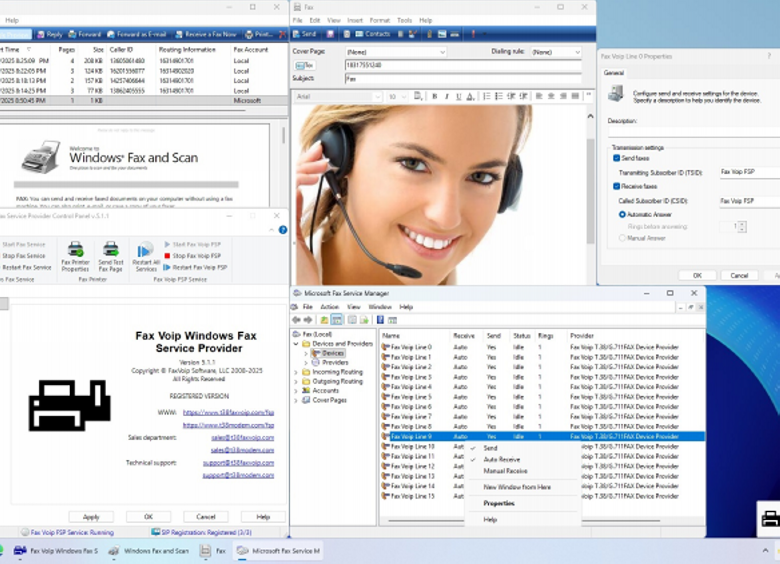Center-align text in the fax editor
The width and height of the screenshot is (780, 564).
pyautogui.click(x=551, y=96)
